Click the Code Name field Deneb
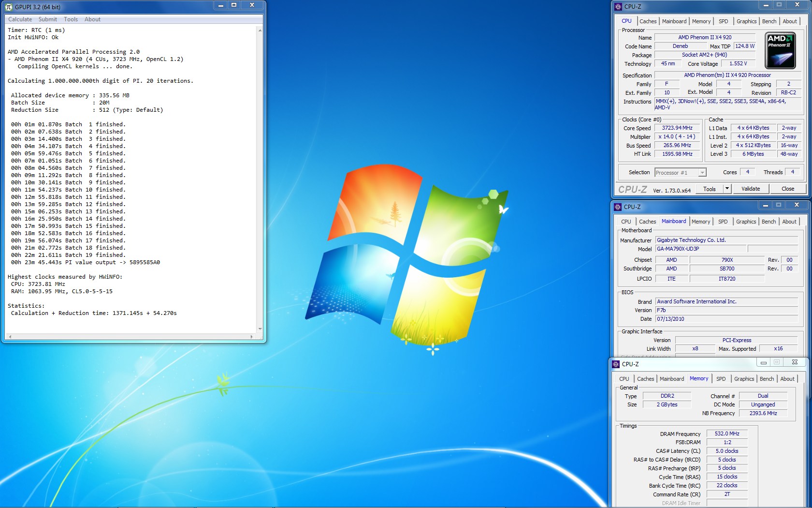812x508 pixels. point(680,46)
